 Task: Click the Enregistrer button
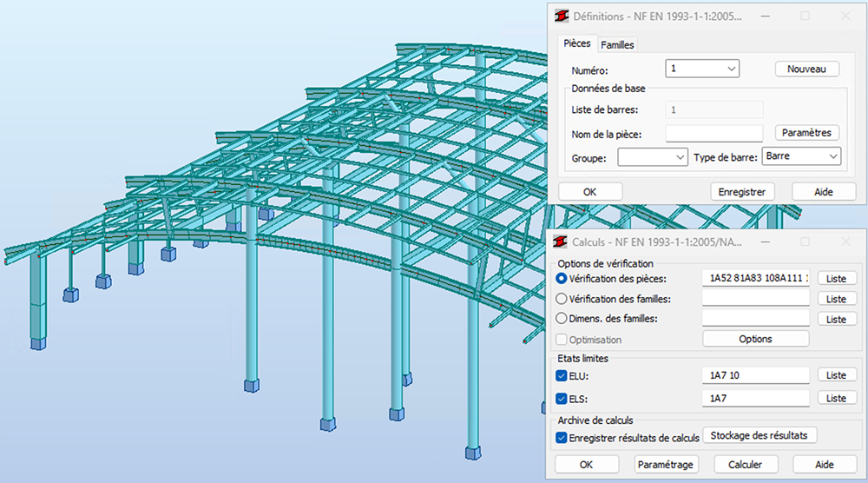pyautogui.click(x=742, y=192)
